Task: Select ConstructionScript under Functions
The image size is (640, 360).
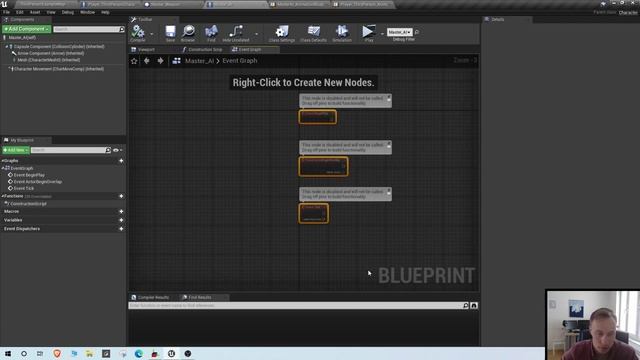Action: pos(28,204)
